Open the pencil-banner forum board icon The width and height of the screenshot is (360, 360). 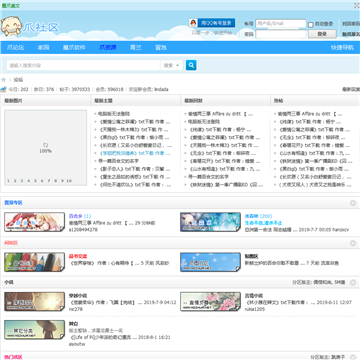point(34,262)
